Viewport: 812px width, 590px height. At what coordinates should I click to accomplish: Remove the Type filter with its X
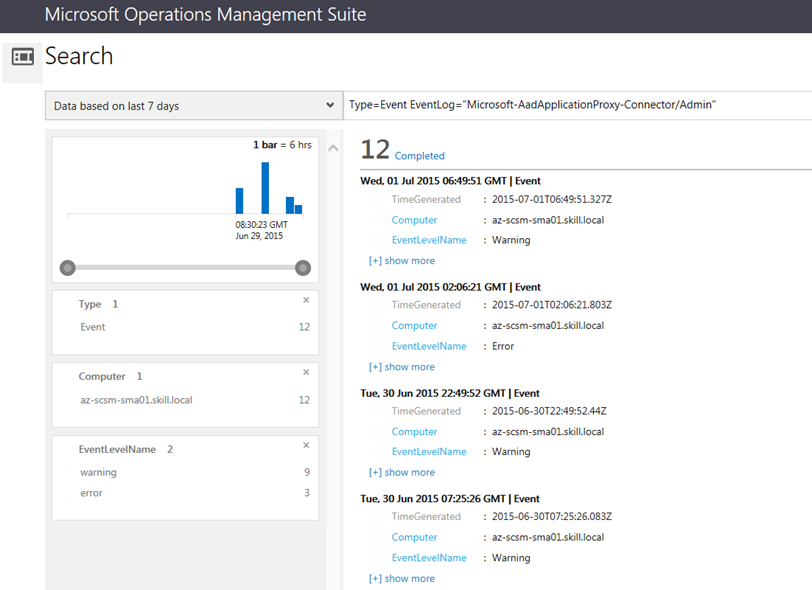(306, 300)
